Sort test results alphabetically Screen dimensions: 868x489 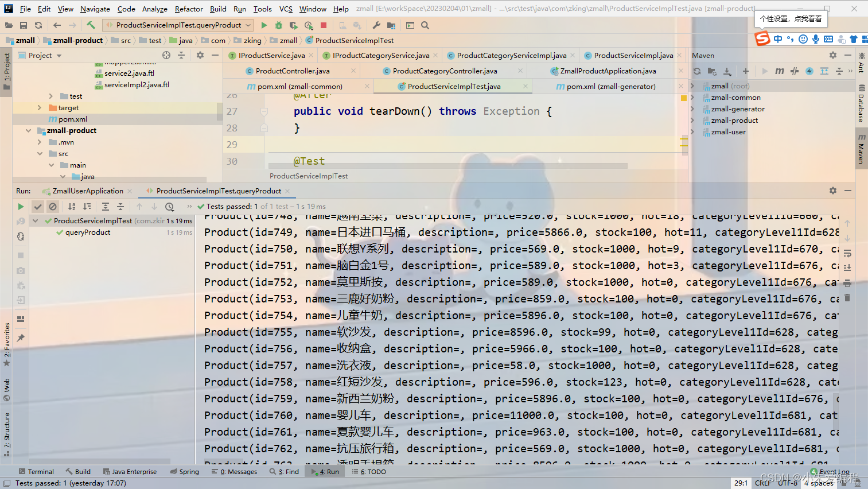coord(72,207)
